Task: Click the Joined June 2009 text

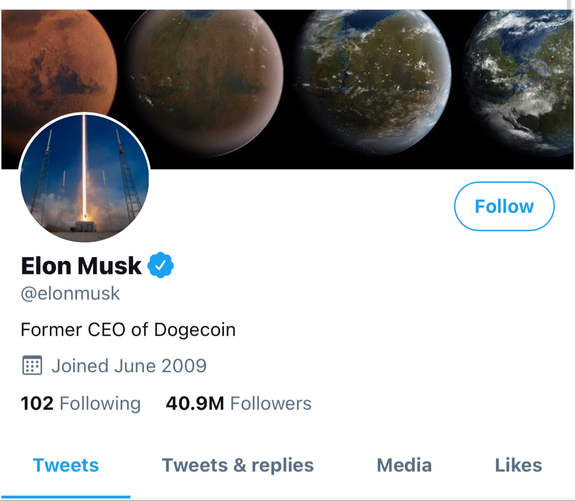Action: point(129,366)
